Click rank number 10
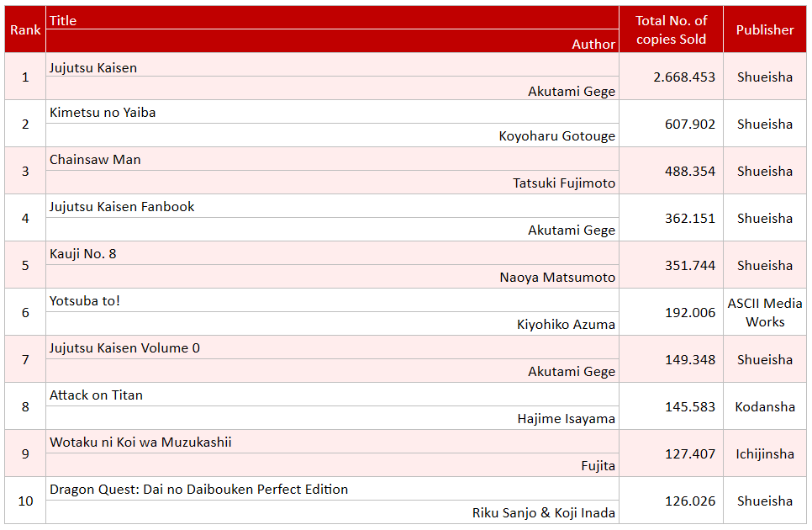Image resolution: width=812 pixels, height=530 pixels. (x=25, y=501)
